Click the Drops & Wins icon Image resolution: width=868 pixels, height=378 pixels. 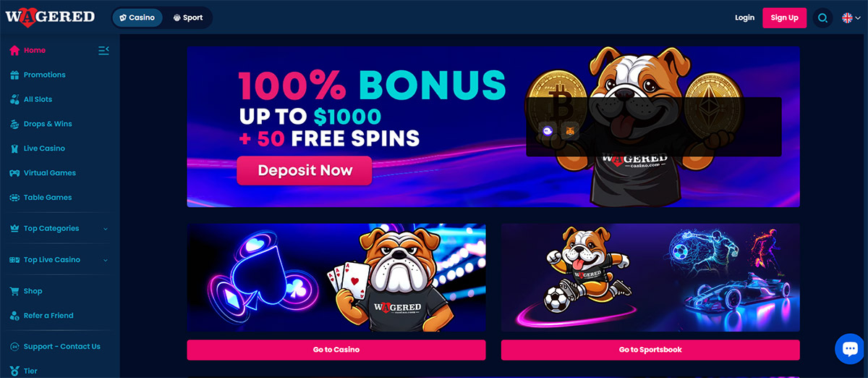coord(15,124)
